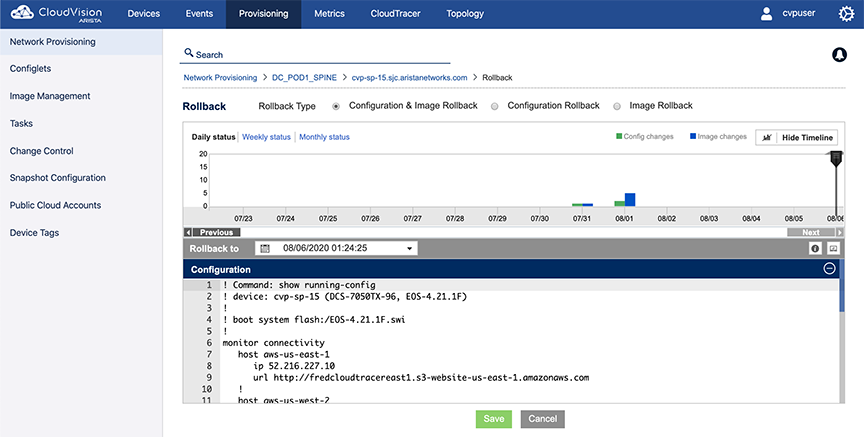Viewport: 864px width, 437px height.
Task: Click the 08/02 timeline date label
Action: pyautogui.click(x=667, y=219)
